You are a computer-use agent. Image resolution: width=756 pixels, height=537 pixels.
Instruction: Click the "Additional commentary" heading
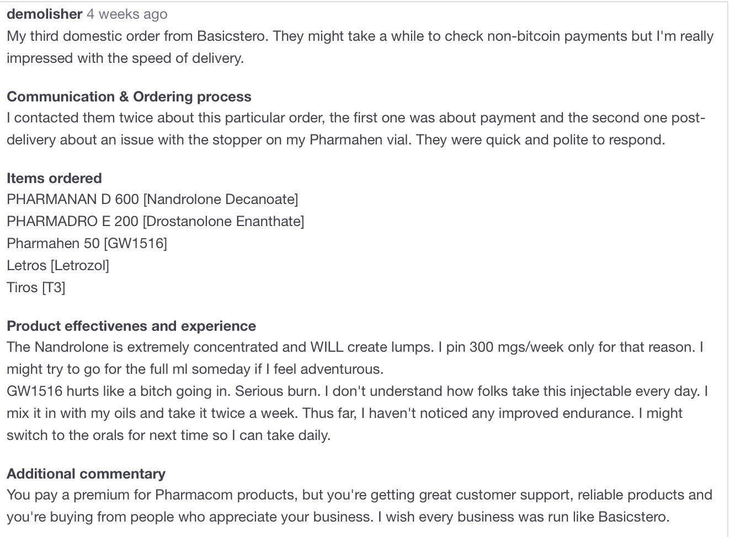pyautogui.click(x=86, y=474)
